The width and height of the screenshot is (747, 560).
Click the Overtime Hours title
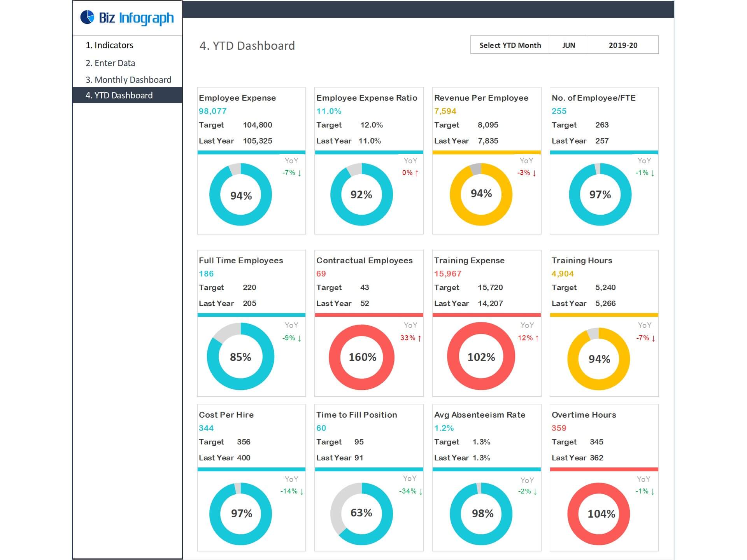click(584, 415)
